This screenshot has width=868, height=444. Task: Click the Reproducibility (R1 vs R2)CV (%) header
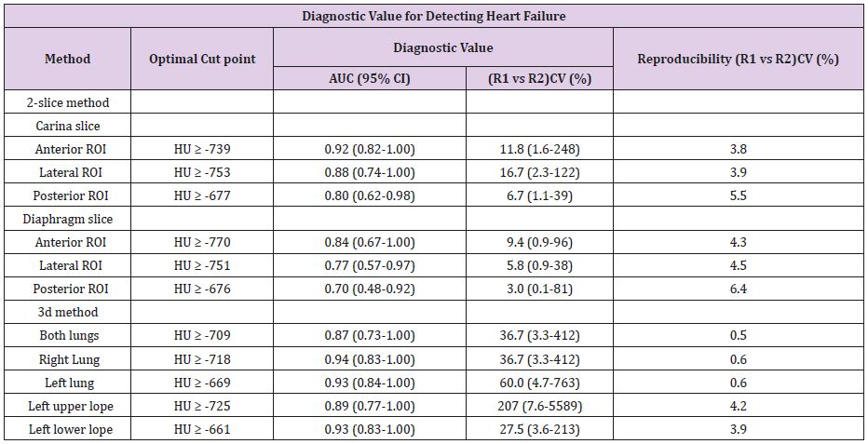tap(738, 59)
